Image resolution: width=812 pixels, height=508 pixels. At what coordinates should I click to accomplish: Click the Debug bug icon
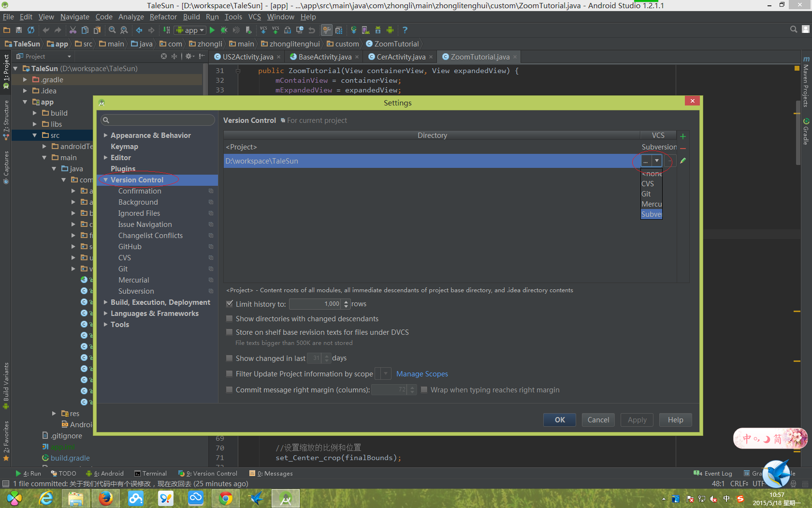pos(224,30)
